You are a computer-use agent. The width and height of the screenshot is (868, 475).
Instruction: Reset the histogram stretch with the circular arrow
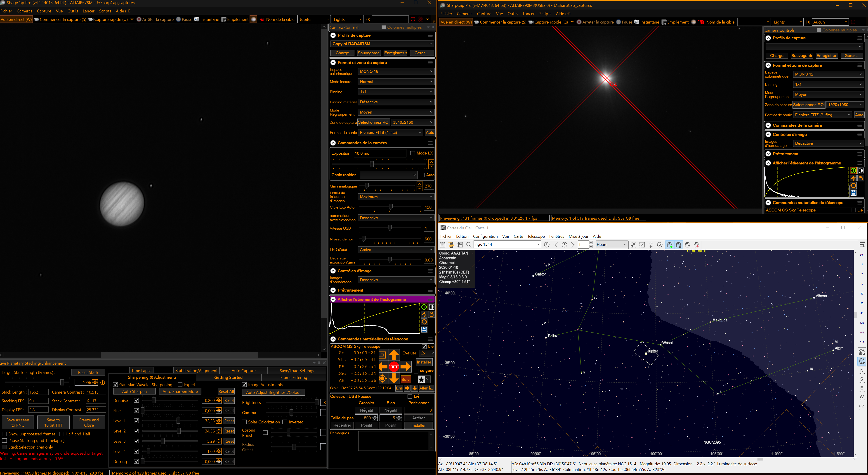pyautogui.click(x=424, y=322)
